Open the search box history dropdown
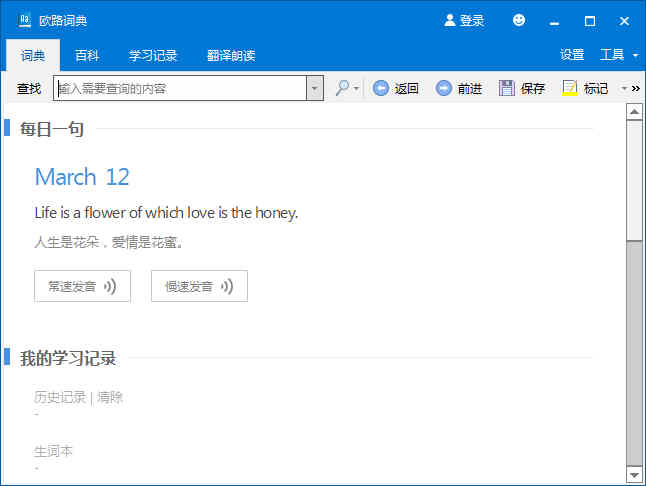This screenshot has width=646, height=486. click(x=315, y=88)
